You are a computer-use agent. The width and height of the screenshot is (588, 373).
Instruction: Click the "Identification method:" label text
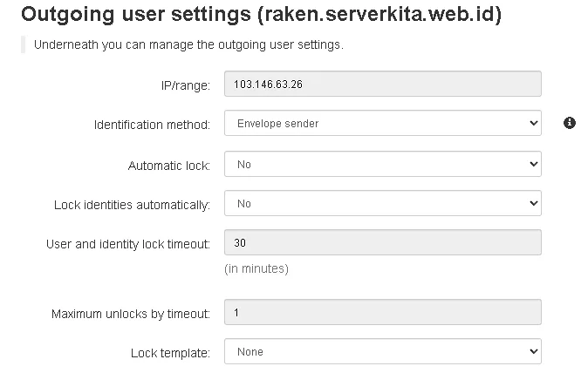coord(152,125)
